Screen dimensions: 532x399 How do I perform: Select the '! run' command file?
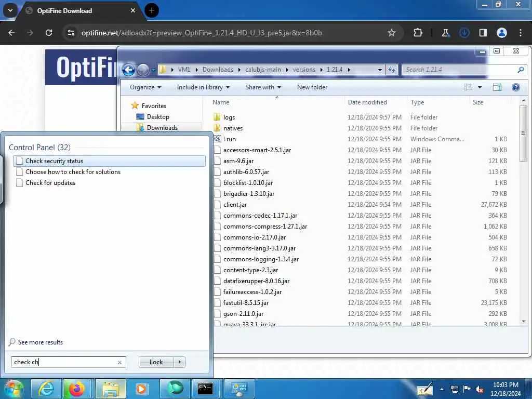[229, 139]
